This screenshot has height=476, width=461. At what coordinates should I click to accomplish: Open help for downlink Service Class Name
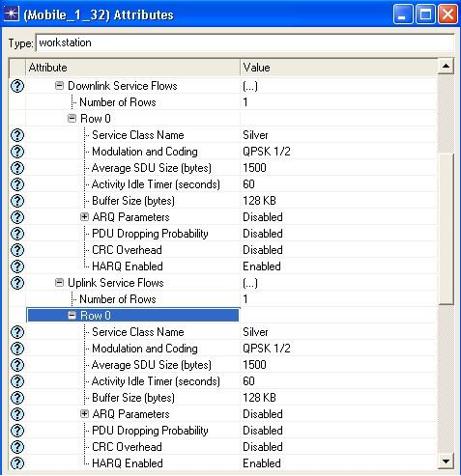(17, 135)
